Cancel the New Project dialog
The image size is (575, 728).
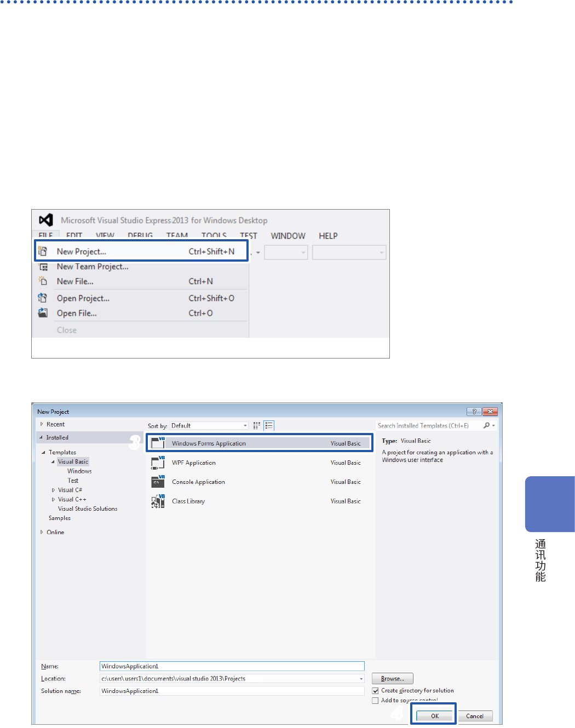click(475, 716)
